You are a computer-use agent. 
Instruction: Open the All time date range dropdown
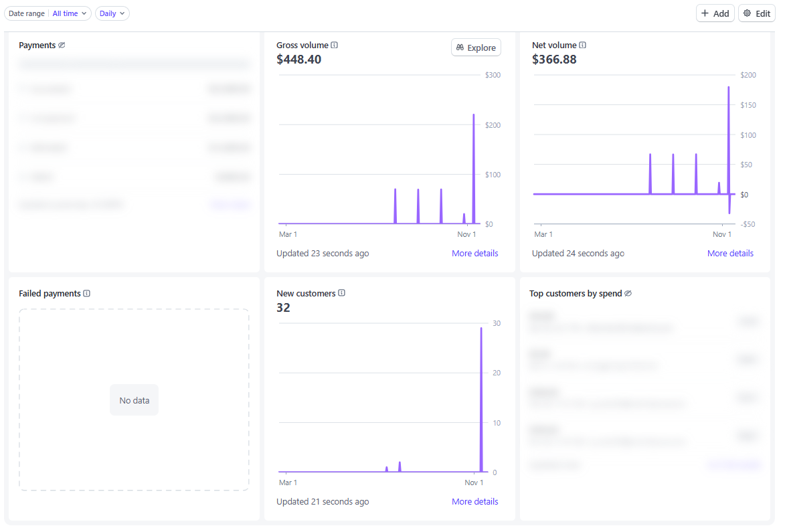tap(70, 13)
